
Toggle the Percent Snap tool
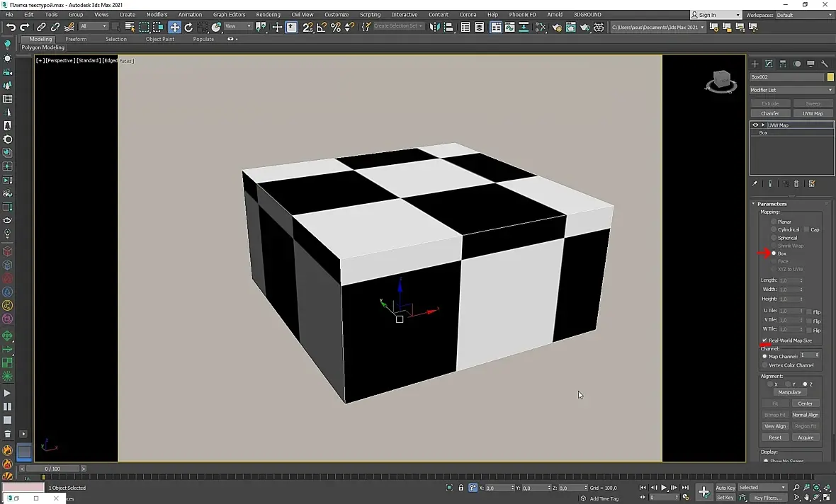[336, 27]
